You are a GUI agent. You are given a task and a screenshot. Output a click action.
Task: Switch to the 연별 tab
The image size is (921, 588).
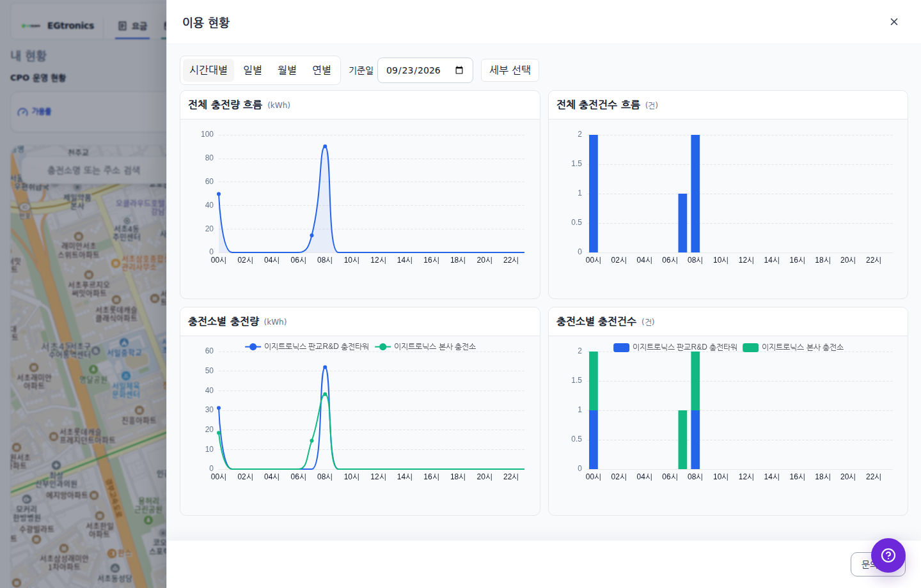pos(322,70)
